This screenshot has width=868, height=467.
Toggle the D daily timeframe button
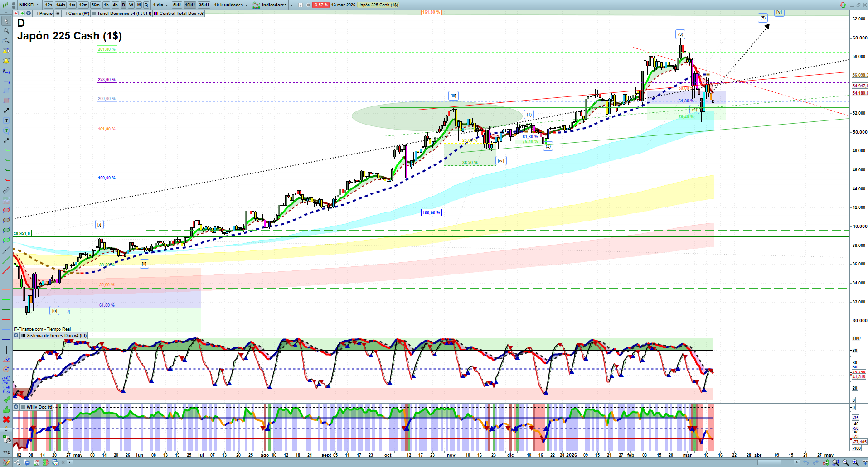[123, 5]
